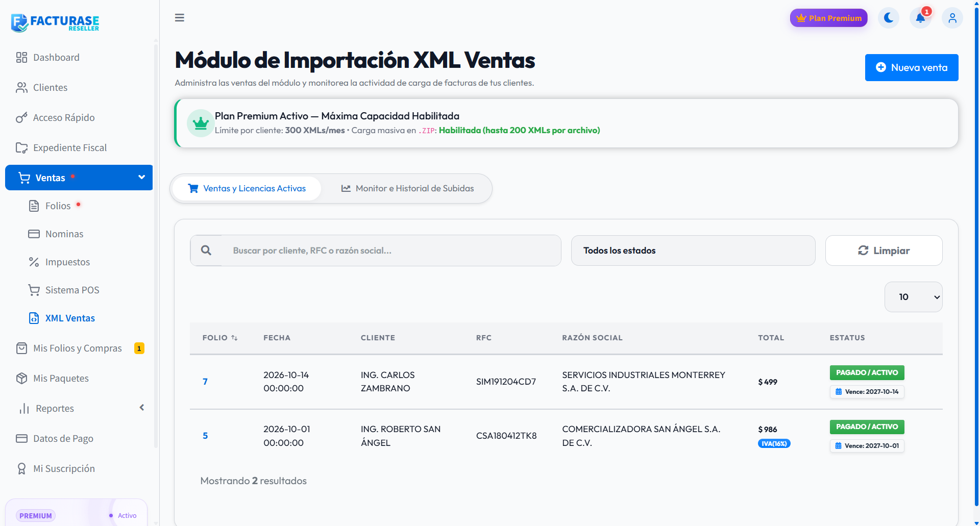The width and height of the screenshot is (980, 526).
Task: Expand the Reportes menu arrow
Action: coord(142,408)
